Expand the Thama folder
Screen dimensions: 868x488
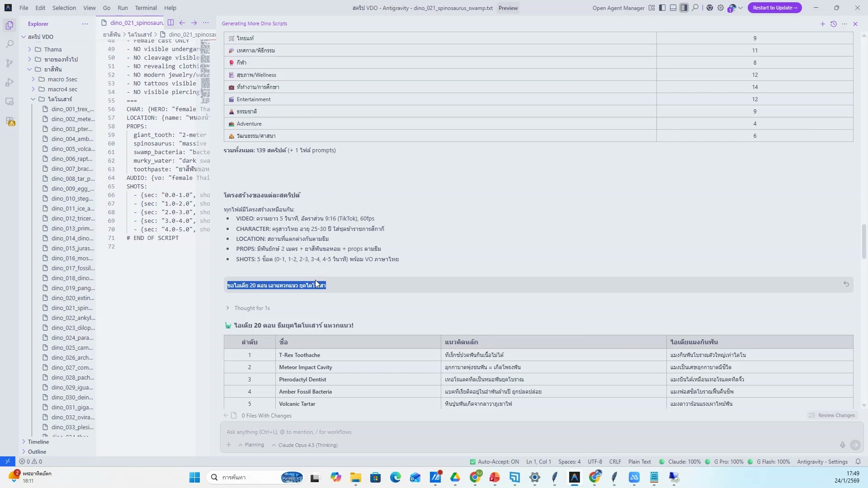tap(52, 49)
